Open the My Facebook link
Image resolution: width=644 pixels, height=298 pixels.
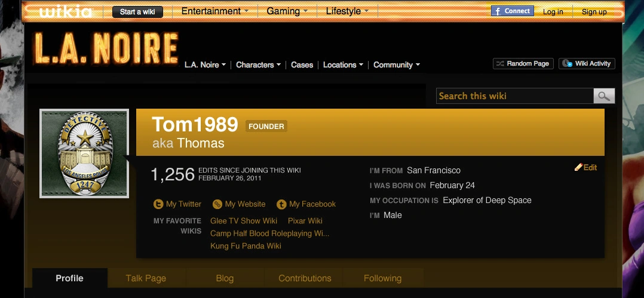pos(306,204)
